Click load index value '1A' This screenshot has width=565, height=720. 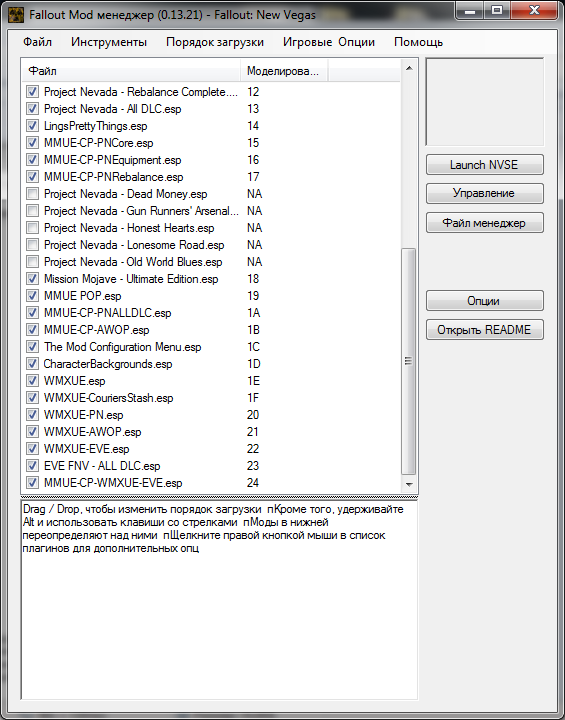tap(254, 313)
